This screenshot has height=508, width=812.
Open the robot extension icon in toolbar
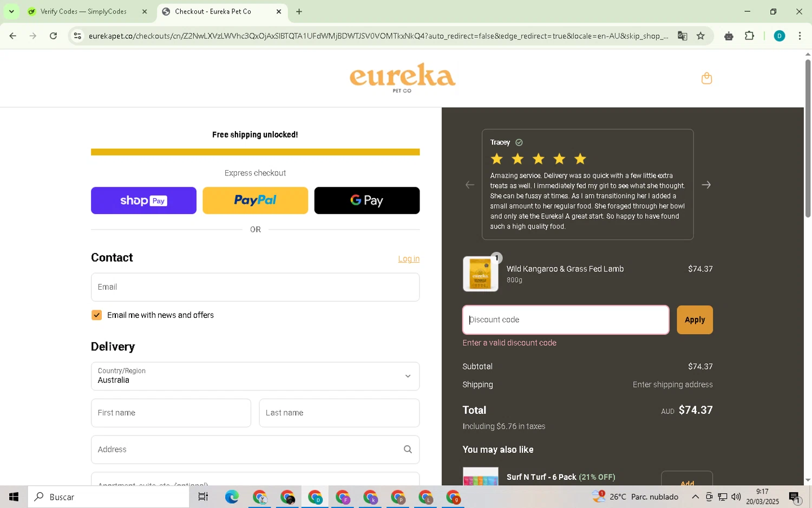pos(729,36)
